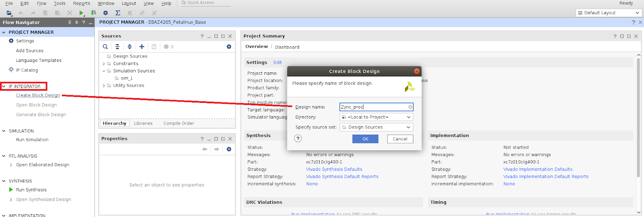Click Edit next to Settings
Image resolution: width=644 pixels, height=217 pixels.
click(x=278, y=62)
